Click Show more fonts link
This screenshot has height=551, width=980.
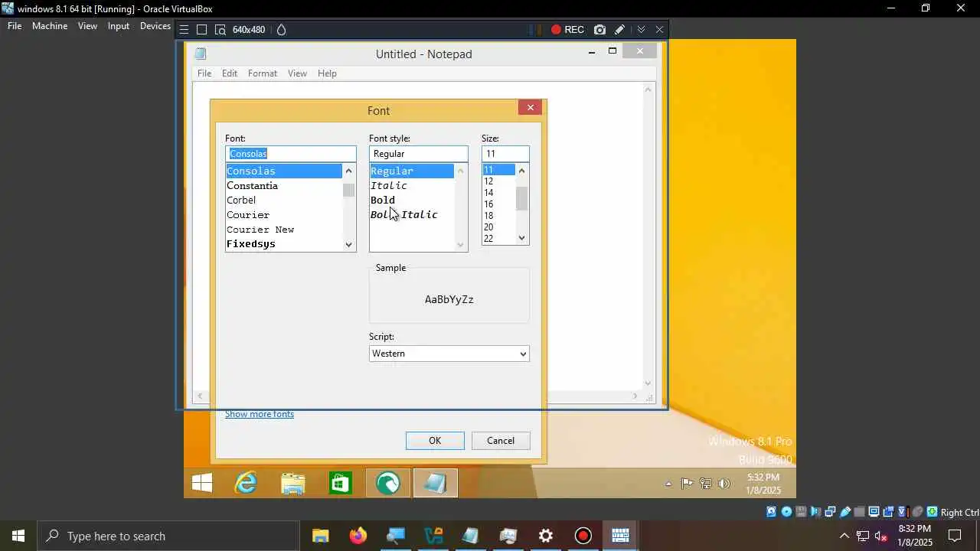tap(260, 414)
